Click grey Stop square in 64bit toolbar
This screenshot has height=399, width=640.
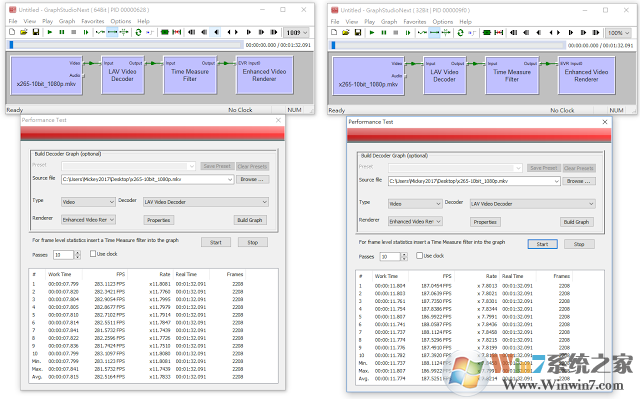pos(73,32)
